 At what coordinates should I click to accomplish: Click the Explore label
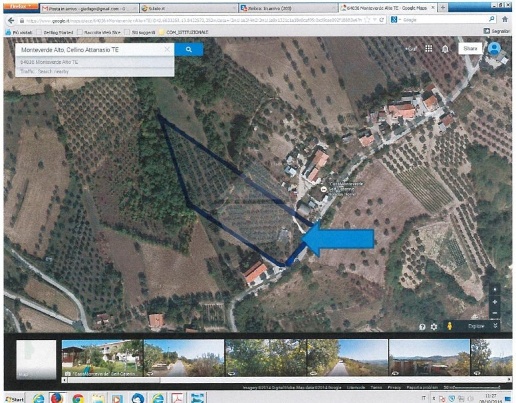click(x=476, y=326)
